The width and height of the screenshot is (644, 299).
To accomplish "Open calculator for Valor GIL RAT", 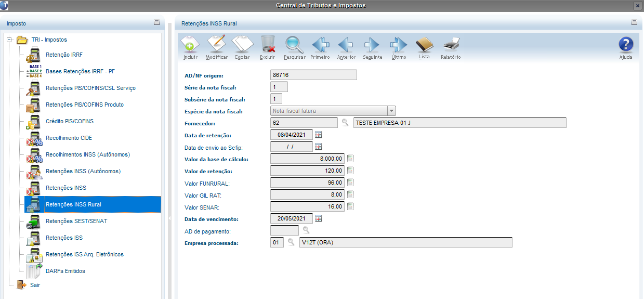I will click(350, 194).
